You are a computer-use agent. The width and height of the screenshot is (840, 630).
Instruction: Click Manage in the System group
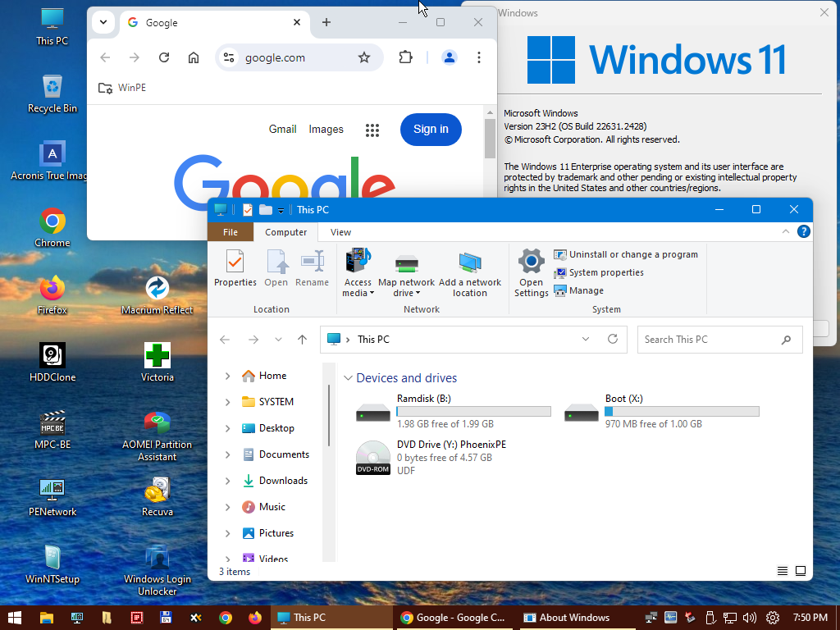(579, 290)
